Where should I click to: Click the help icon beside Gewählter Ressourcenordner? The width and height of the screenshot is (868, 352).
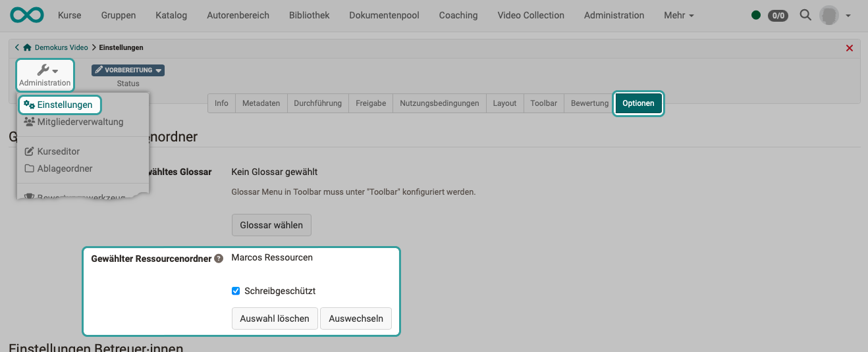[218, 259]
